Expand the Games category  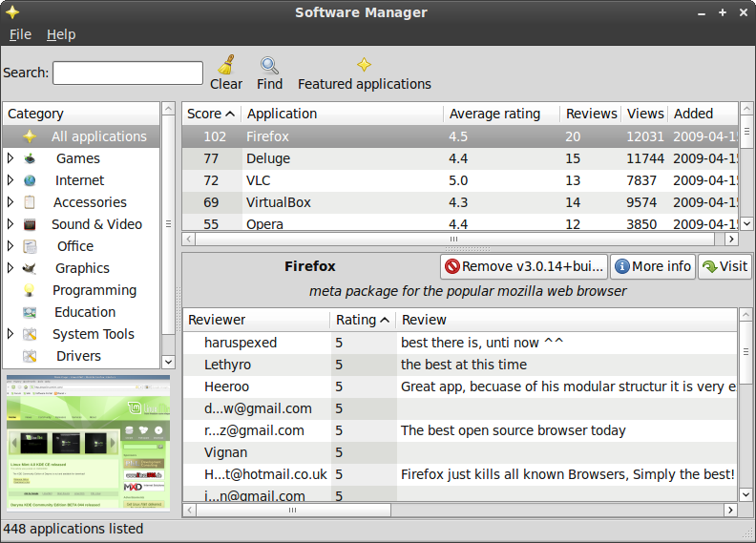click(10, 158)
